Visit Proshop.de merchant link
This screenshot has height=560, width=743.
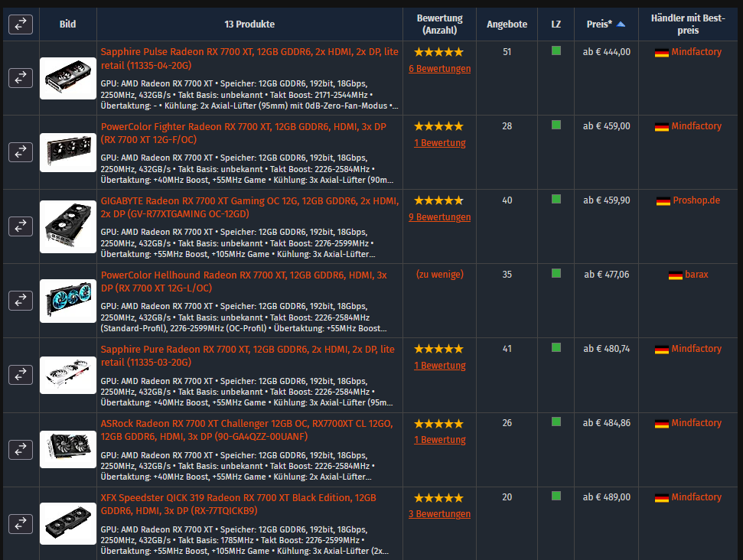pyautogui.click(x=696, y=200)
